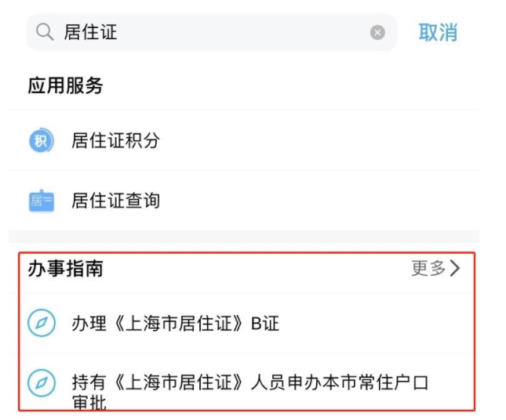
Task: Click the compass icon for the 常住户口 guide
Action: 42,382
